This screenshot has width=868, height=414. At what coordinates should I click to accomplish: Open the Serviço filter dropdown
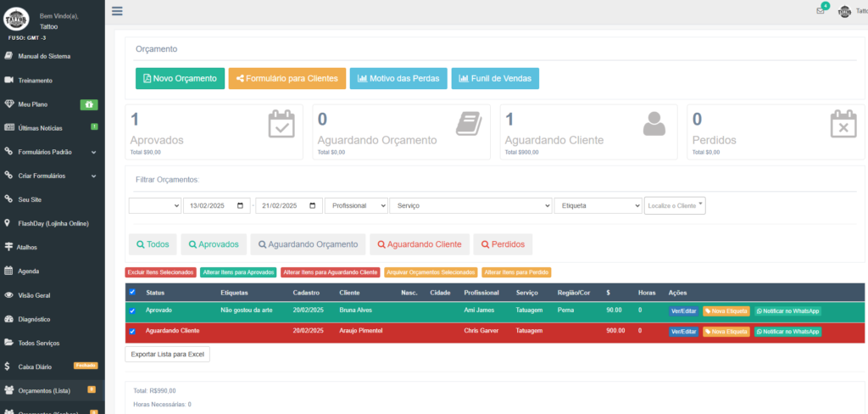(471, 205)
